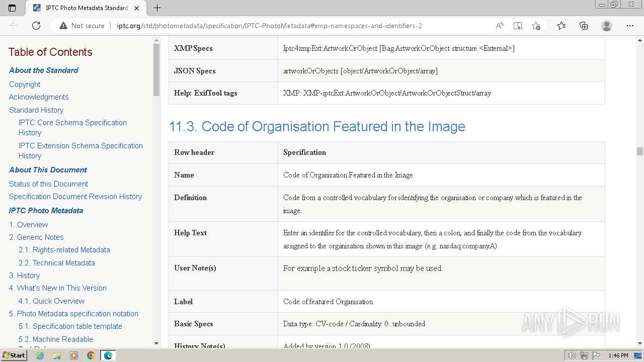644x362 pixels.
Task: Open 2.1. Rights-related Metadata
Action: (64, 250)
